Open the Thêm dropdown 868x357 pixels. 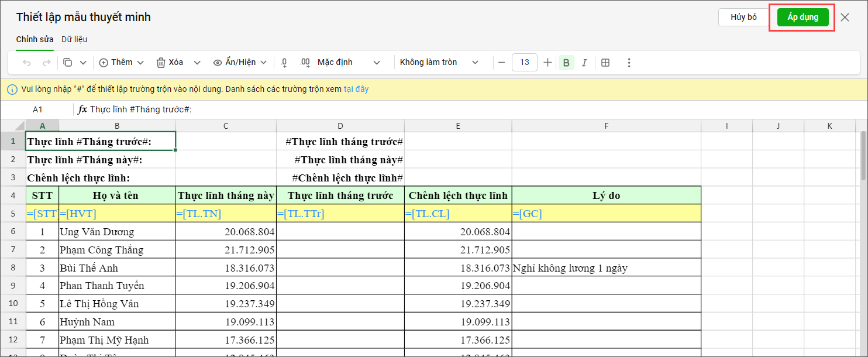122,63
